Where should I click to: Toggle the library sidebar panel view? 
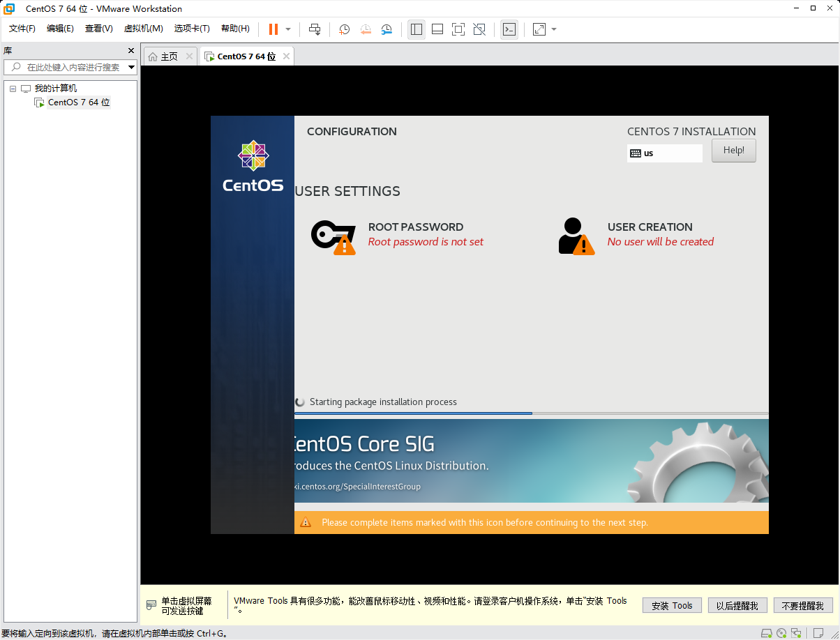point(417,29)
